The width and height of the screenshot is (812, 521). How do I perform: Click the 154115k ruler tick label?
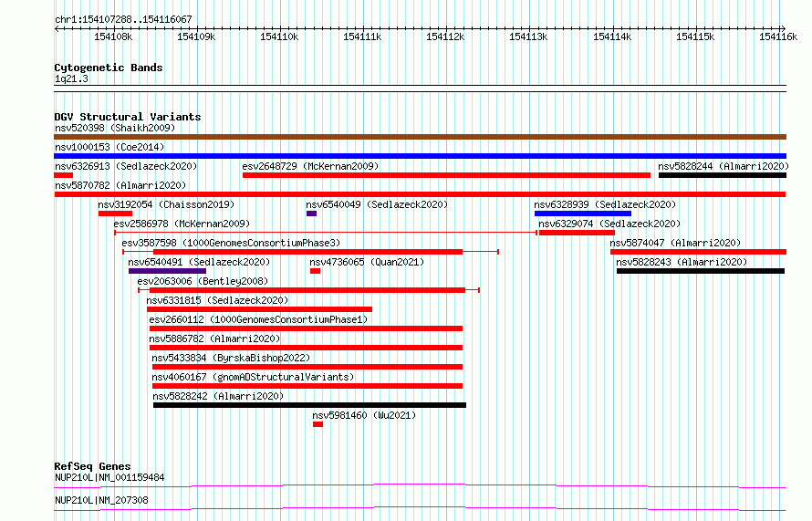[695, 36]
